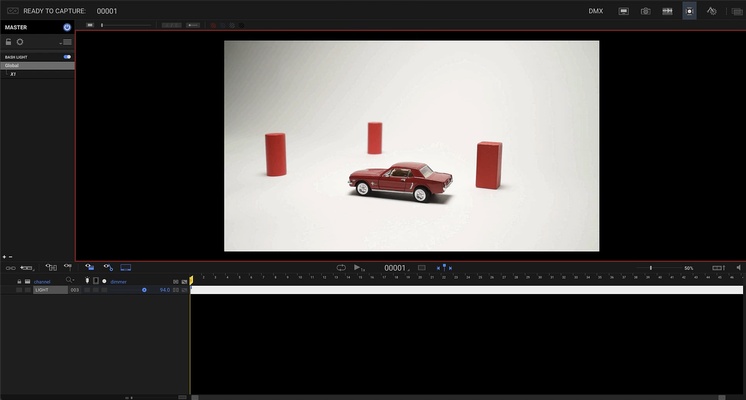
Task: Adjust the timeline zoom slider at 50%
Action: (651, 268)
